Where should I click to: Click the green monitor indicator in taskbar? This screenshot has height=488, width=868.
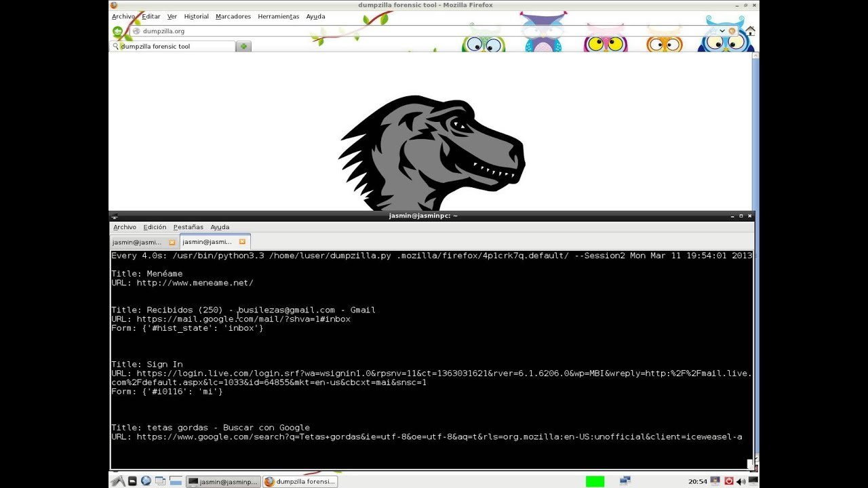point(595,481)
